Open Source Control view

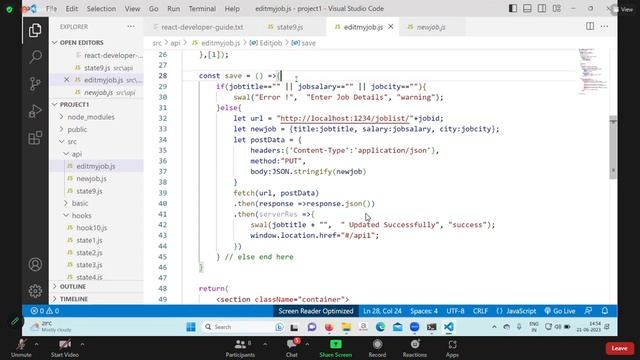(x=35, y=84)
